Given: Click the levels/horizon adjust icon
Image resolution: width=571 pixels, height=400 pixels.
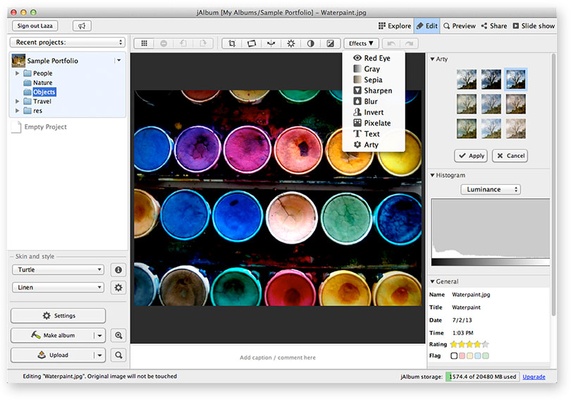Looking at the screenshot, I should click(271, 43).
